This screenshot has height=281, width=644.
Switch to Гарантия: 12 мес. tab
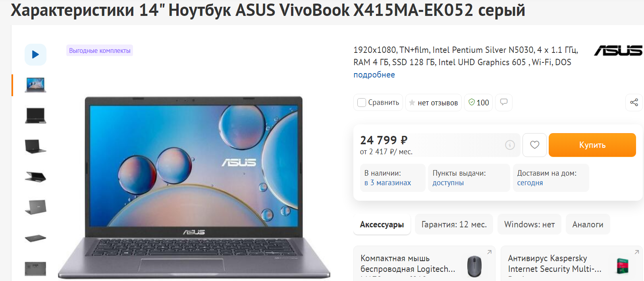(x=454, y=225)
